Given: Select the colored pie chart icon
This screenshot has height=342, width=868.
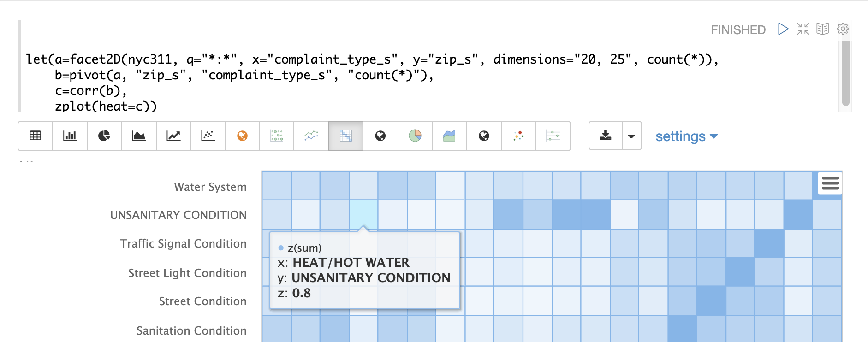Looking at the screenshot, I should pos(415,136).
